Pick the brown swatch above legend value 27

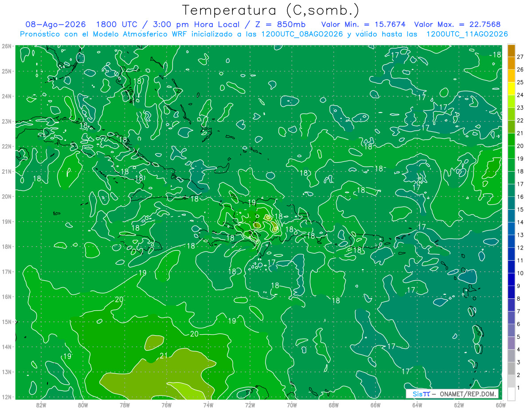click(x=511, y=51)
